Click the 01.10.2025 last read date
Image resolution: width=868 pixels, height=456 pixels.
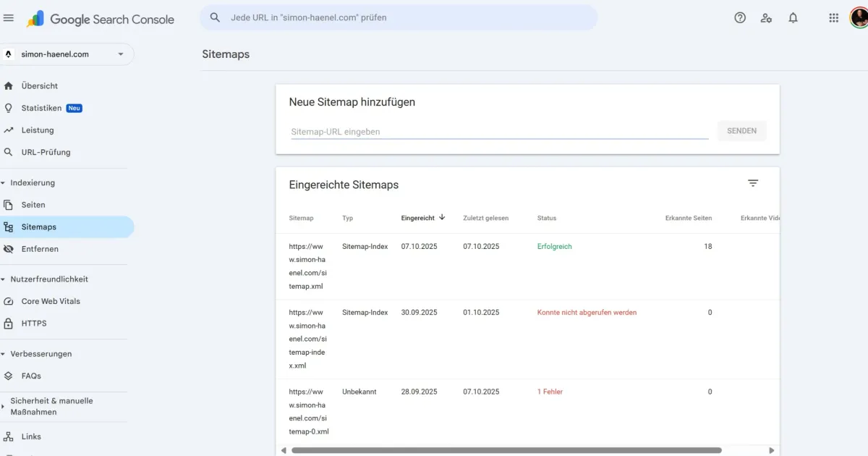tap(481, 313)
